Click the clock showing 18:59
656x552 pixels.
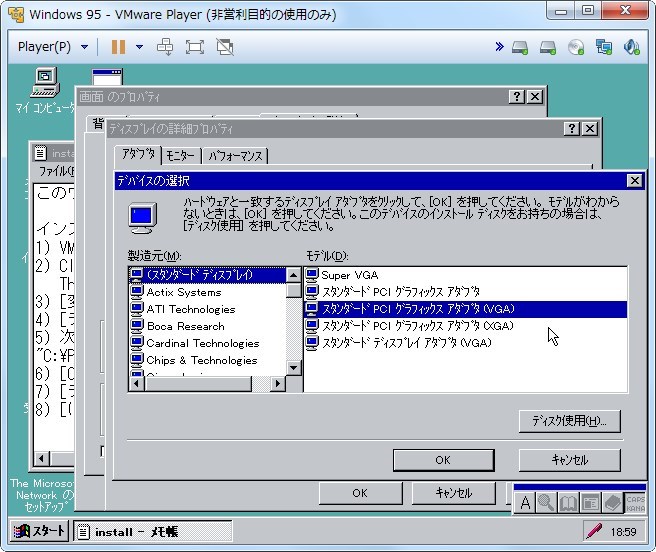click(623, 532)
